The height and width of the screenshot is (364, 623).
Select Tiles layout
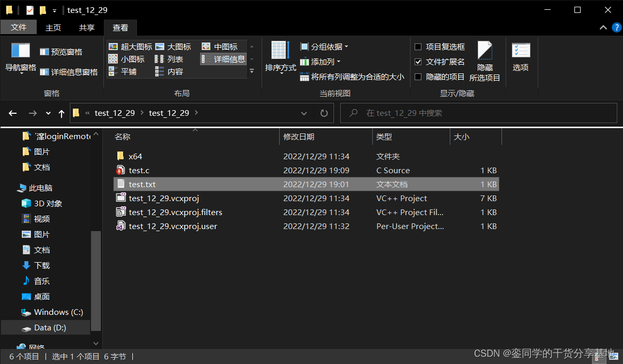point(123,71)
